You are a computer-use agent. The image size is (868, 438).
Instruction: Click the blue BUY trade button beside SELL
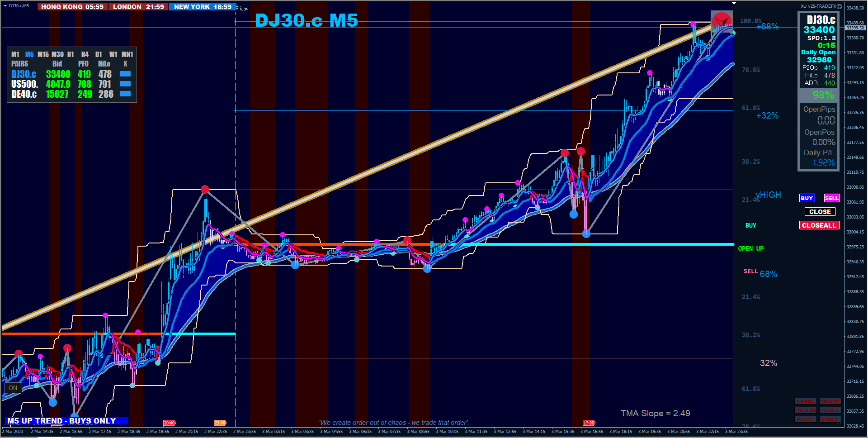pos(807,198)
